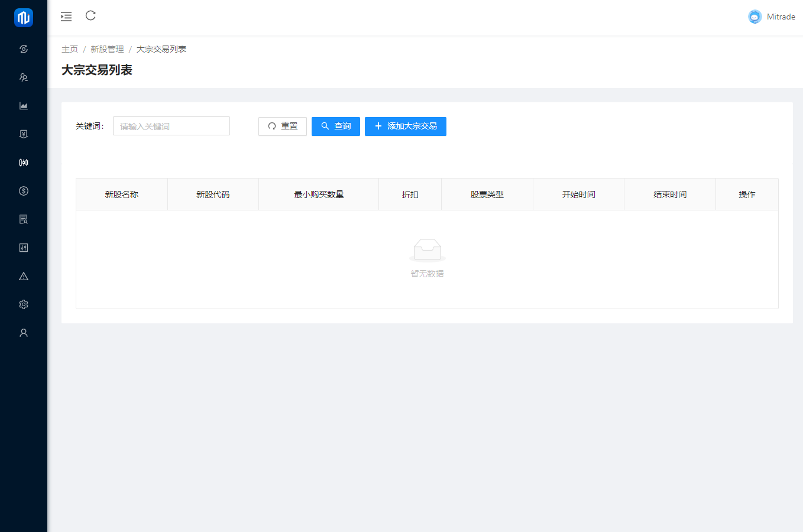This screenshot has height=532, width=803.
Task: Click the dashboard refresh-eye sidebar icon
Action: (24, 49)
